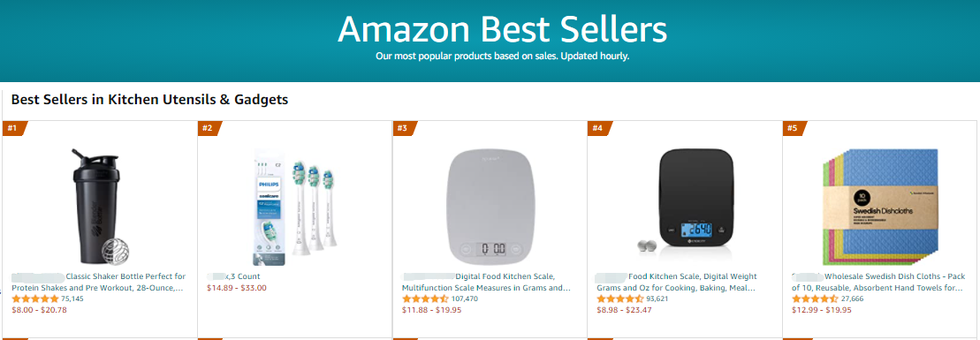980x340 pixels.
Task: Click the #4 bestseller rank badge
Action: (x=600, y=128)
